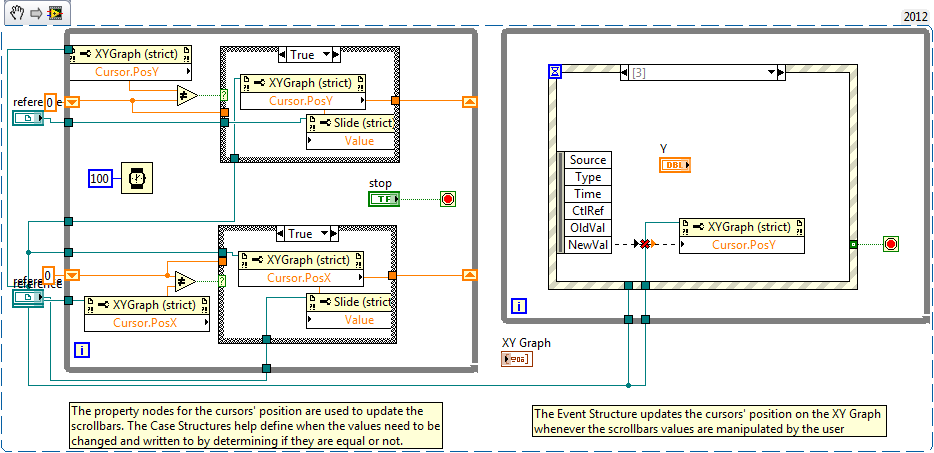Select NewVal in event data node

(587, 244)
